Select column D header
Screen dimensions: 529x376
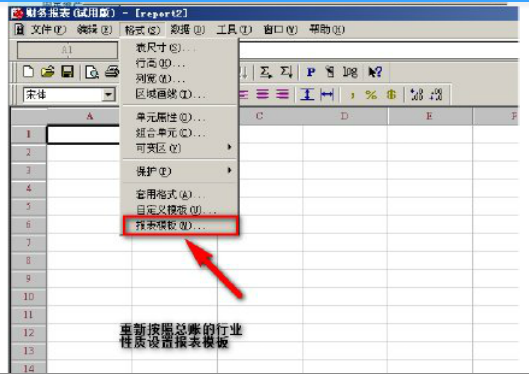pyautogui.click(x=345, y=116)
